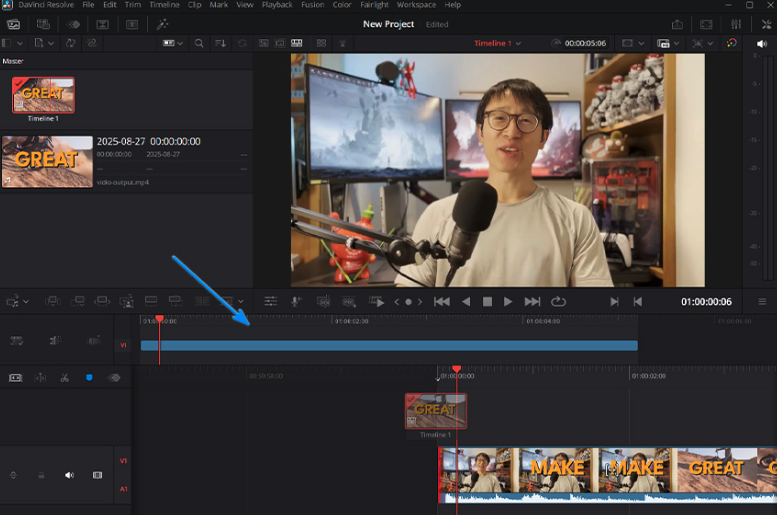Select the Timeline 1 thumbnail in Master bin
Screen dimensions: 777x515
43,95
